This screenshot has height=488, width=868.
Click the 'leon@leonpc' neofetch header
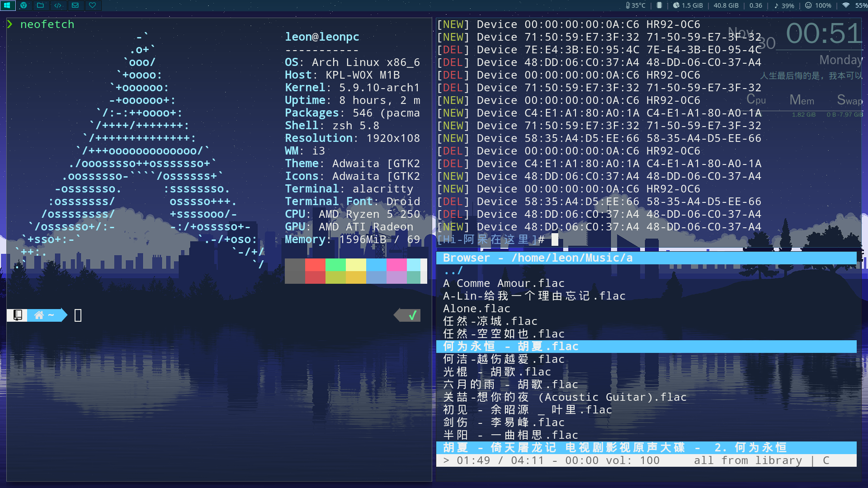pos(322,37)
